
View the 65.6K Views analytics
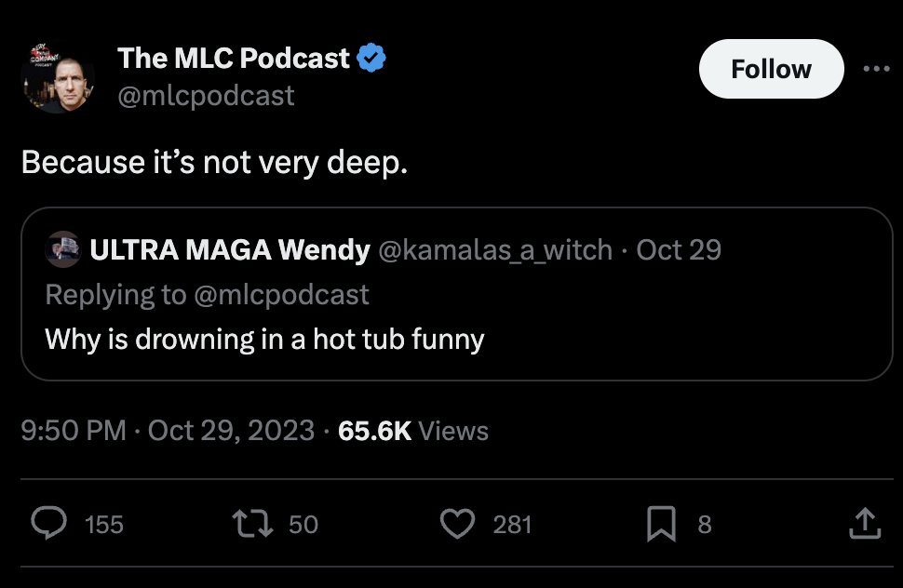(x=413, y=431)
